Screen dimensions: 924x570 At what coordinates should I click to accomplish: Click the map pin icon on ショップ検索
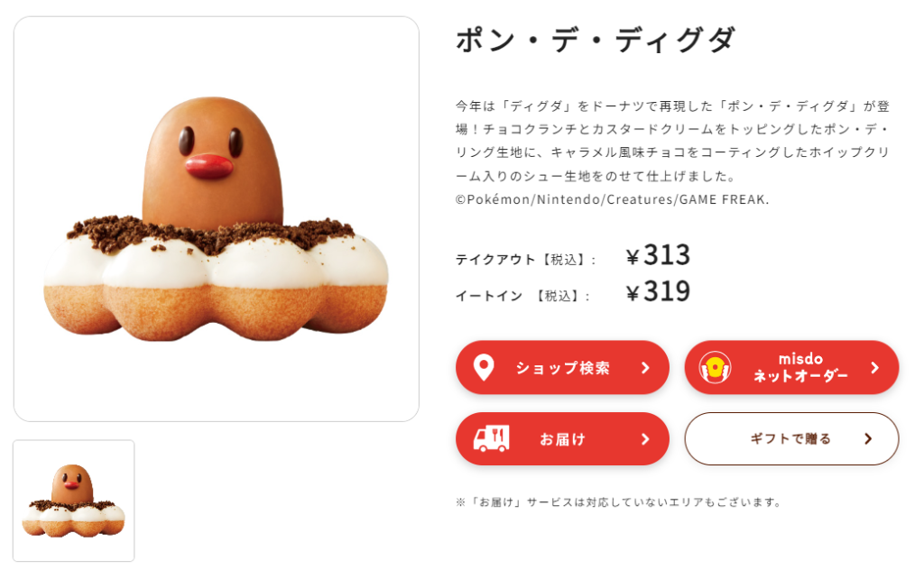coord(484,367)
